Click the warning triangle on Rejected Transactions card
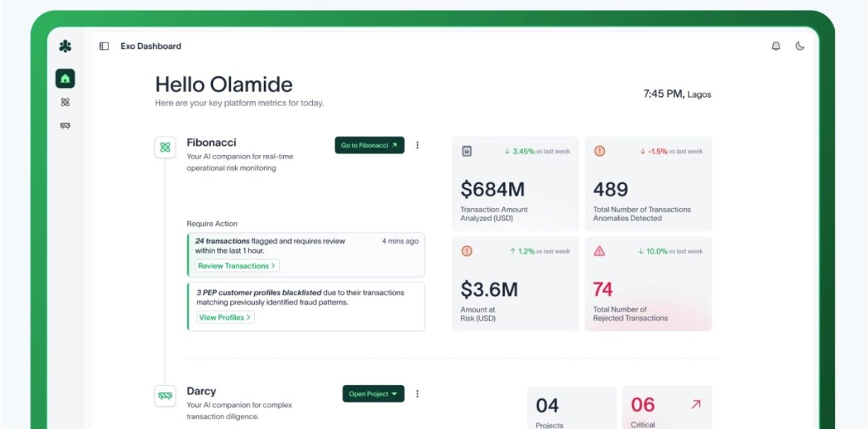The image size is (868, 429). tap(599, 251)
